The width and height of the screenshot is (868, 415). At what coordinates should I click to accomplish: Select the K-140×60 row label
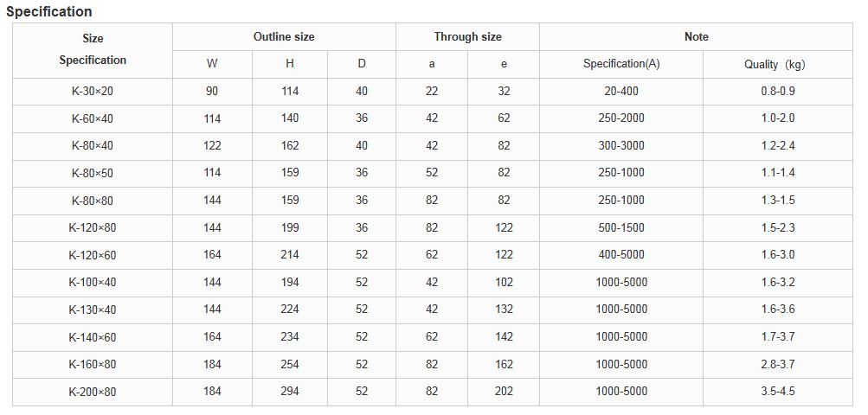coord(93,337)
